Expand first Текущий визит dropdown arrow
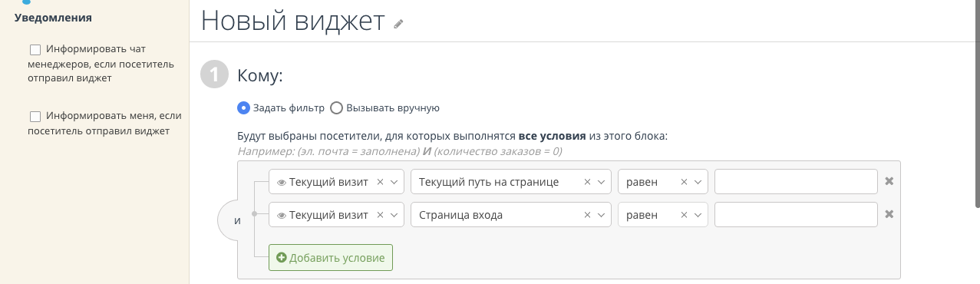Viewport: 980px width, 284px height. coord(394,182)
